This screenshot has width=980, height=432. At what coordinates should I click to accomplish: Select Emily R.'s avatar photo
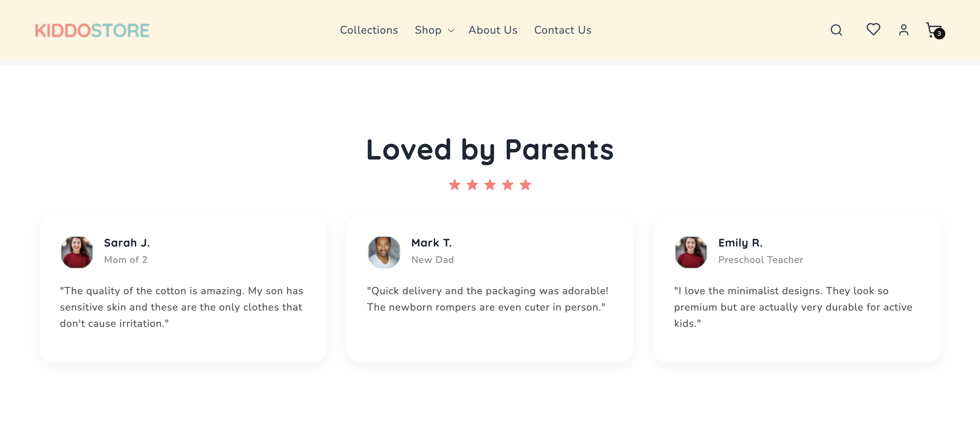pos(691,252)
